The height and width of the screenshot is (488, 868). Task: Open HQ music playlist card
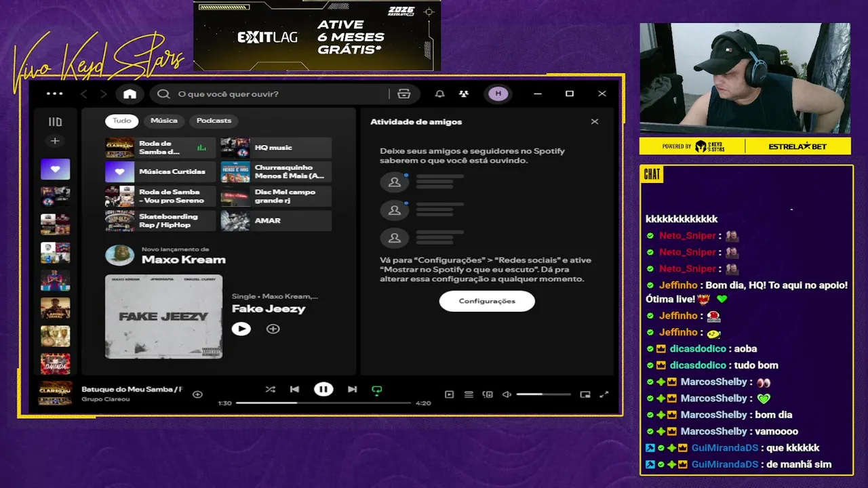[x=276, y=148]
